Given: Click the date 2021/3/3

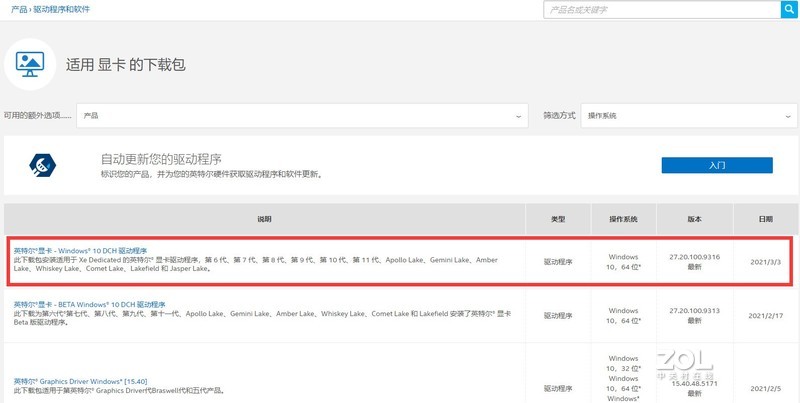Looking at the screenshot, I should [765, 262].
